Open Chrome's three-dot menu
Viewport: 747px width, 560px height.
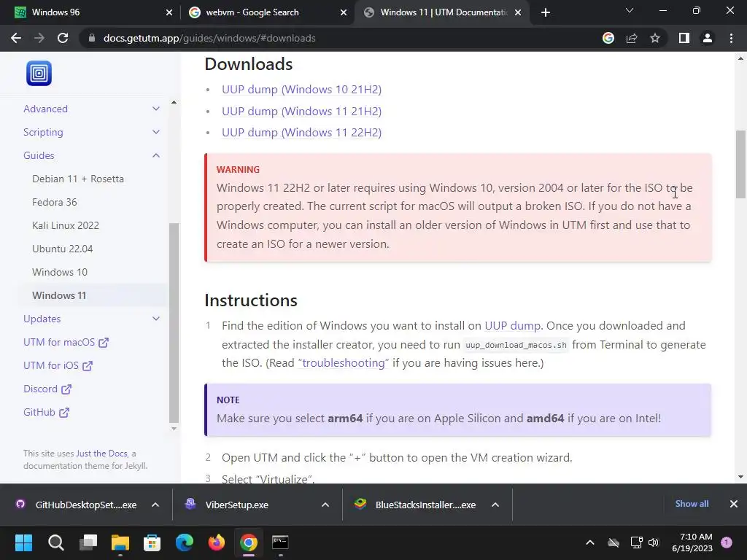coord(731,38)
